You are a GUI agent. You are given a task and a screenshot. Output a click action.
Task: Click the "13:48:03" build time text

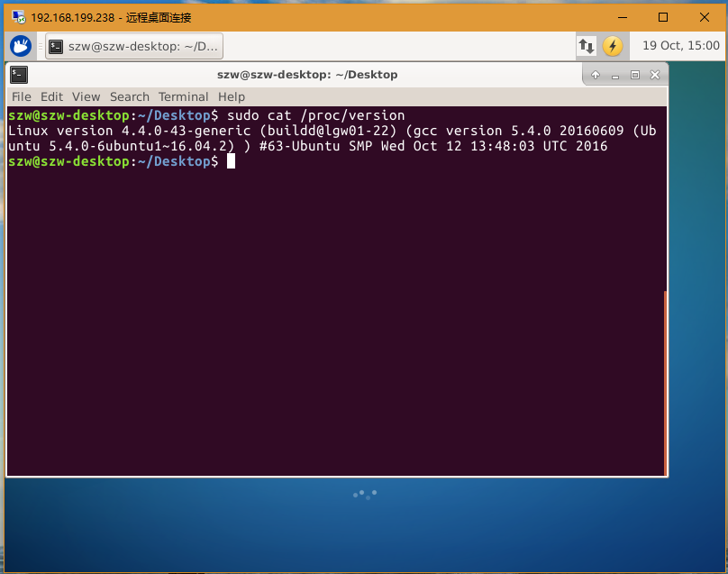(503, 146)
